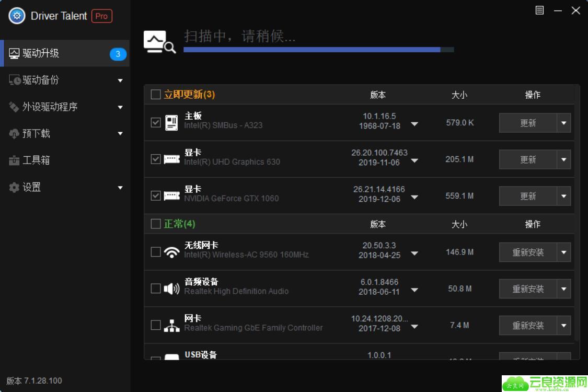Open version dropdown for 6.0.1.8466 audio driver
Image resolution: width=588 pixels, height=392 pixels.
414,290
